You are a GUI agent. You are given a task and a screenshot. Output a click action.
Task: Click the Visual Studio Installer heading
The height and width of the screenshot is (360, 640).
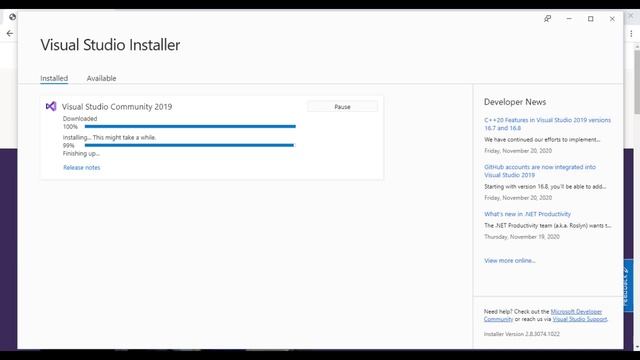110,45
